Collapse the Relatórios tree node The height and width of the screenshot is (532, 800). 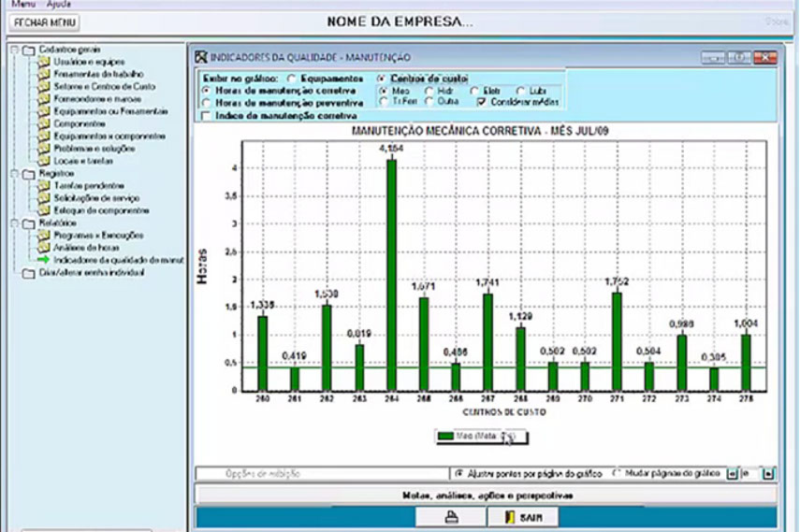pos(14,223)
